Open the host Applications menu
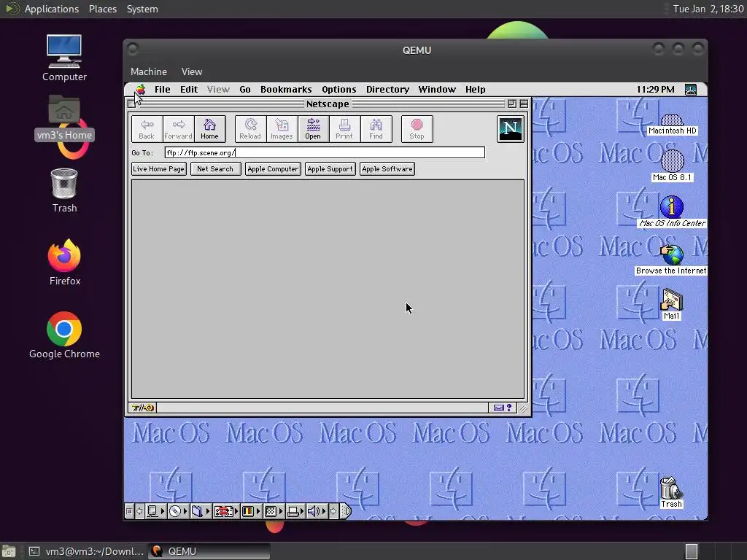This screenshot has width=747, height=560. pos(52,9)
